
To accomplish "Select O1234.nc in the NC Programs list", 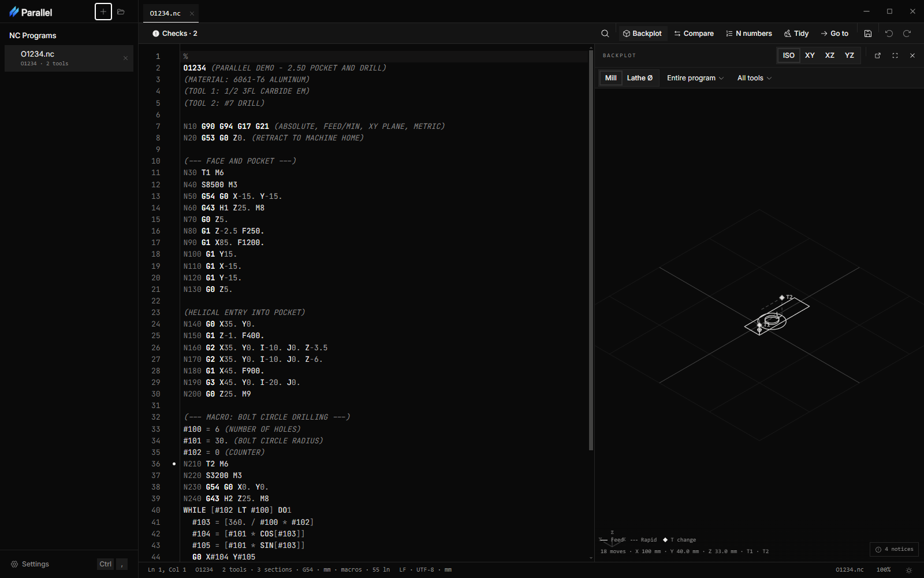I will pos(69,58).
